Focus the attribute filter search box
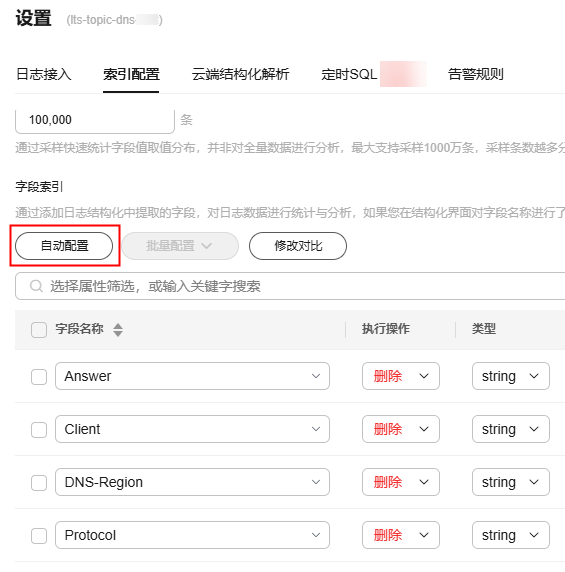The image size is (565, 572). pyautogui.click(x=292, y=286)
